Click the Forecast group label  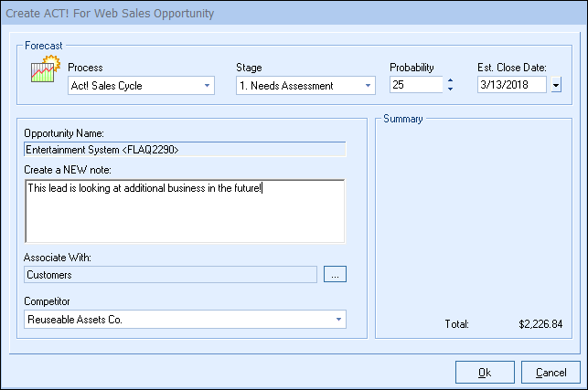44,46
